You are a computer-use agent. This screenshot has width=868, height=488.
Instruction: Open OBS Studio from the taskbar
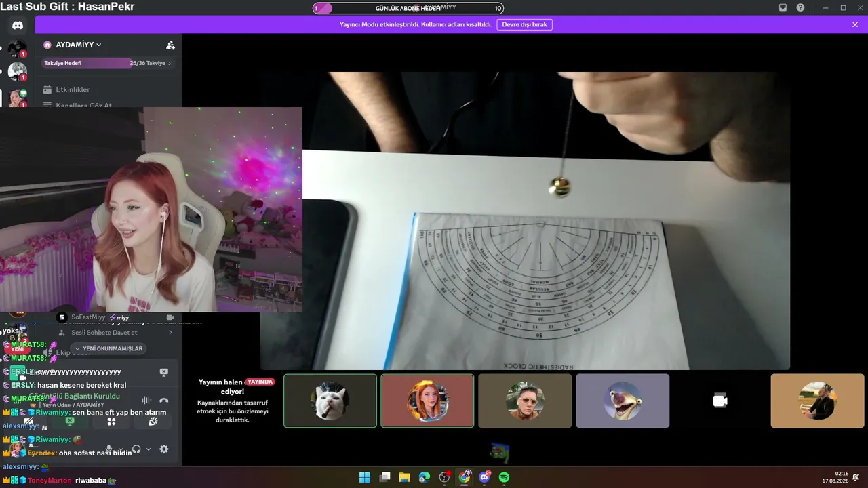(444, 477)
